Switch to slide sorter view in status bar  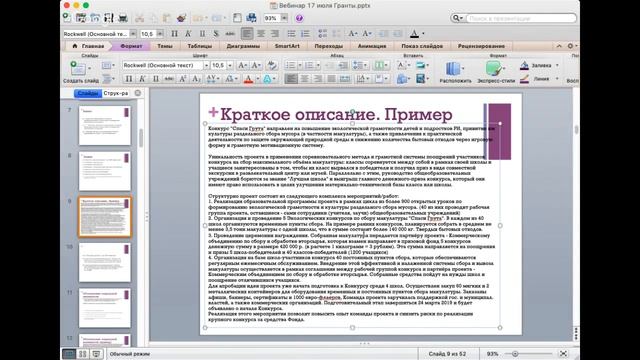pyautogui.click(x=82, y=354)
